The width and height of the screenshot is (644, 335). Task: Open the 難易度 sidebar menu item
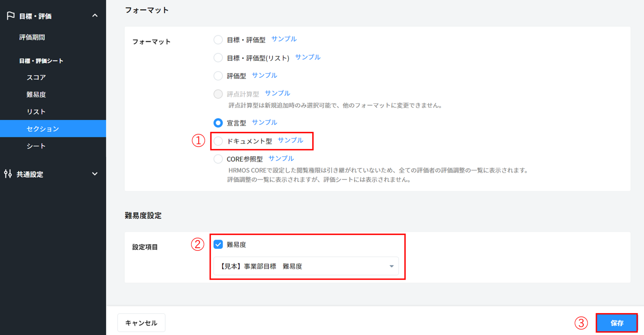click(x=36, y=94)
